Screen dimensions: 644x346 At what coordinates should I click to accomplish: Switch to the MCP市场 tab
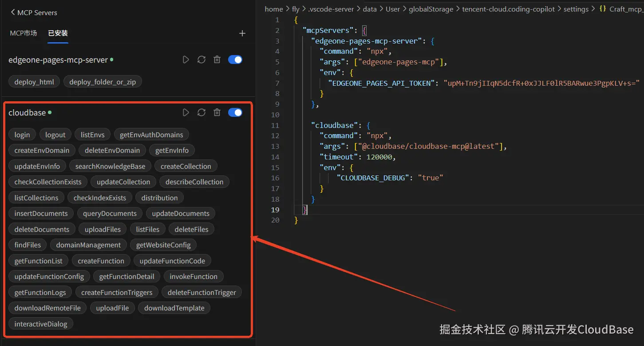24,33
